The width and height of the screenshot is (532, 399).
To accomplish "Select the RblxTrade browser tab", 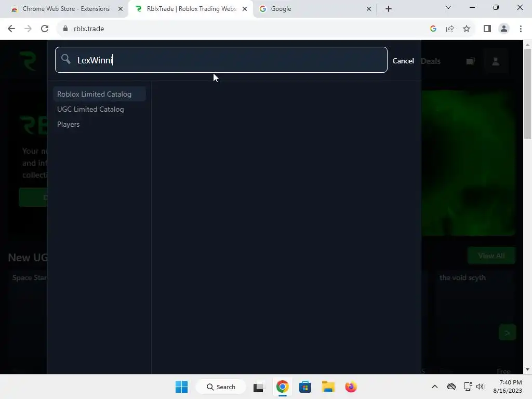I will tap(191, 9).
